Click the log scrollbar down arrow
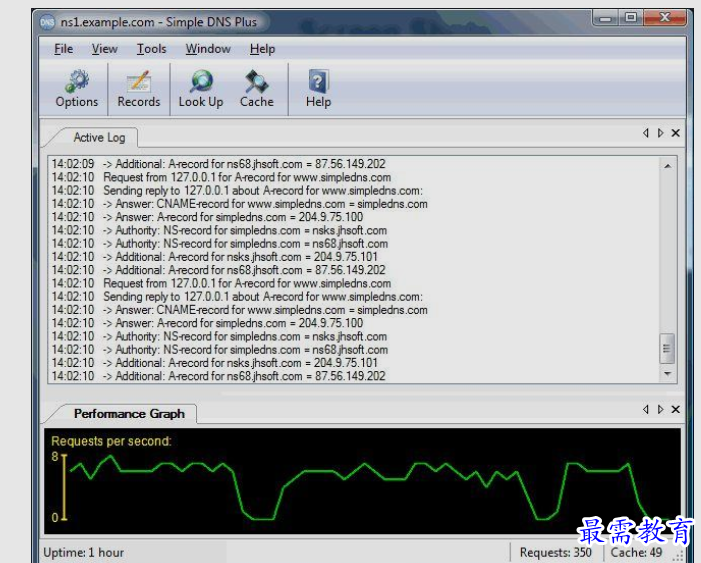 [667, 374]
